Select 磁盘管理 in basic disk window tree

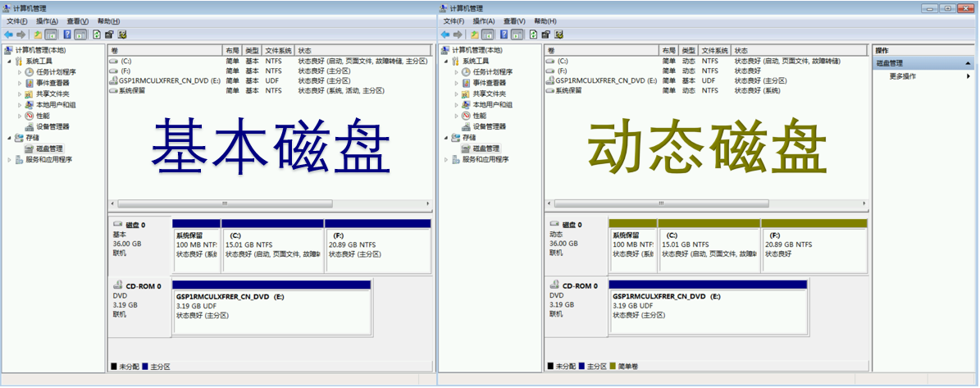point(49,148)
